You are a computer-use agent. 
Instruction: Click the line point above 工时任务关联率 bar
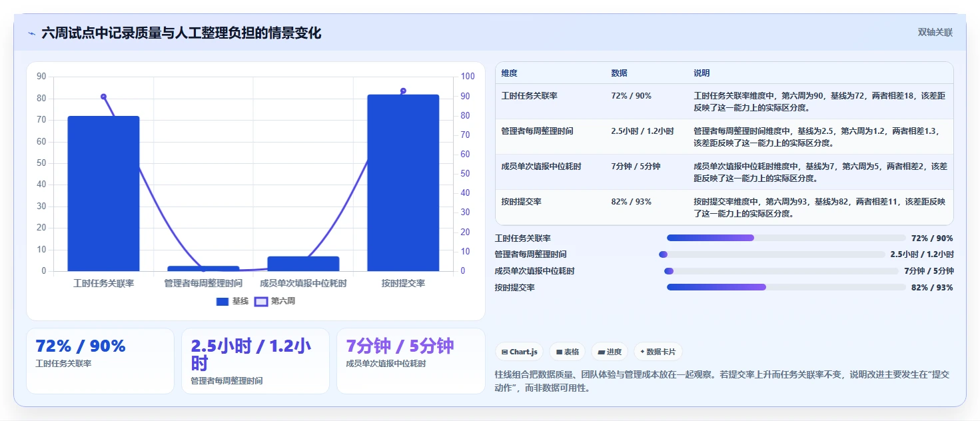(103, 97)
